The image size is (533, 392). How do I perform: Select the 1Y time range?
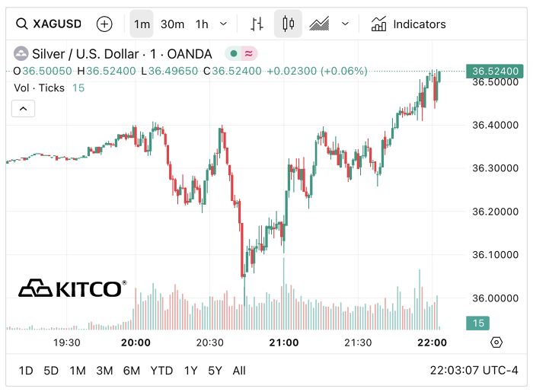[190, 371]
